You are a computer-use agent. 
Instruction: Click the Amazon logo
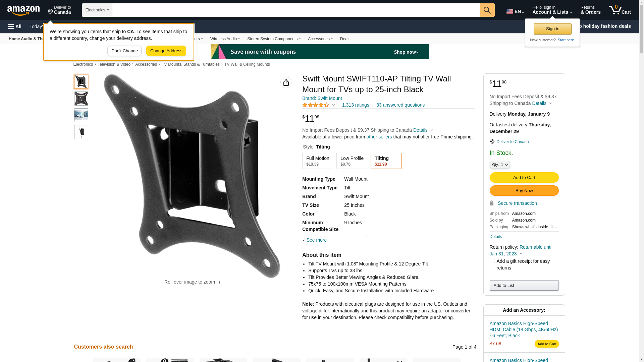(23, 10)
